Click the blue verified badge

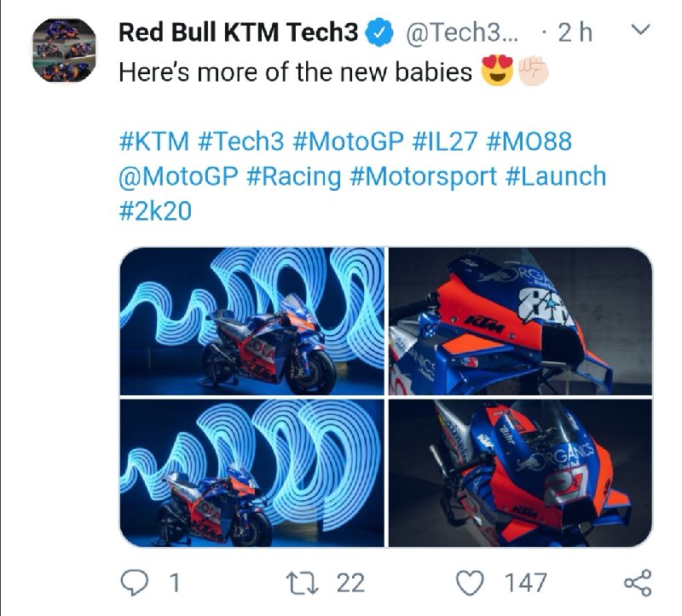click(379, 33)
